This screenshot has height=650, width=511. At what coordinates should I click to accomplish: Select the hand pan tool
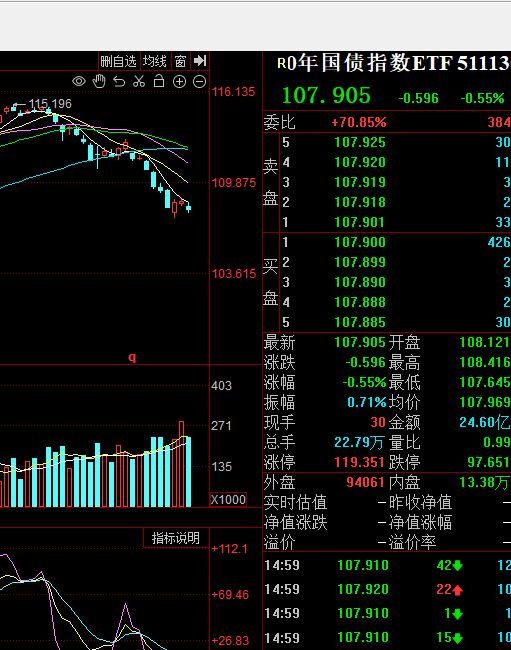point(99,81)
